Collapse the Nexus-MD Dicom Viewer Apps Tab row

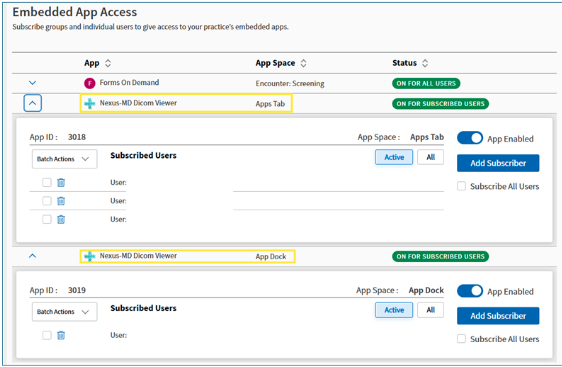[33, 103]
